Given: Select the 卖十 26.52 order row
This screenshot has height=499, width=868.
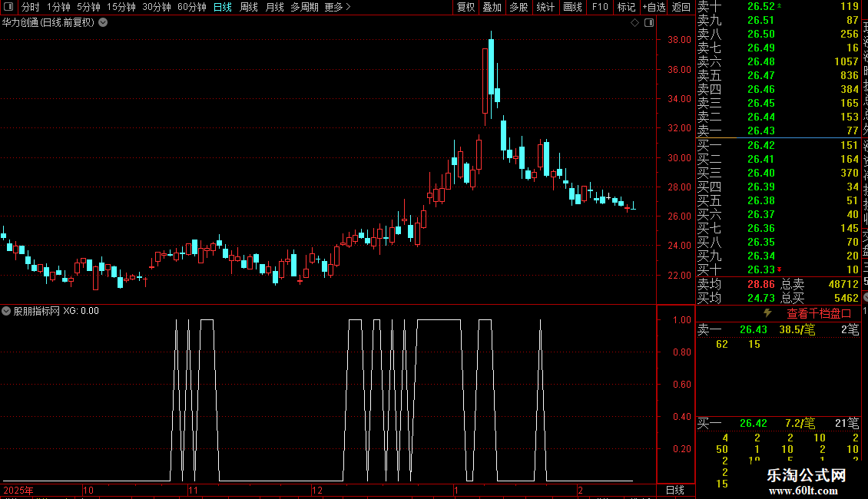Looking at the screenshot, I should tap(778, 6).
